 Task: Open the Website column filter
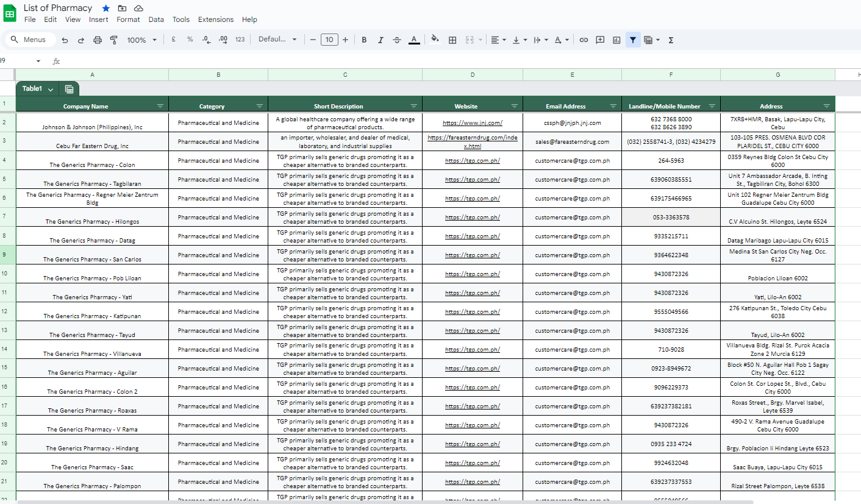point(515,106)
